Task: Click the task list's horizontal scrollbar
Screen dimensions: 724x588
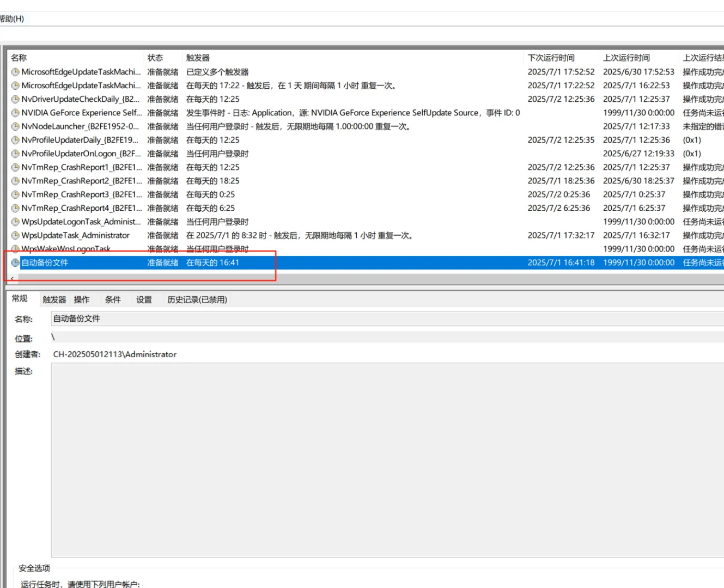Action: (370, 278)
